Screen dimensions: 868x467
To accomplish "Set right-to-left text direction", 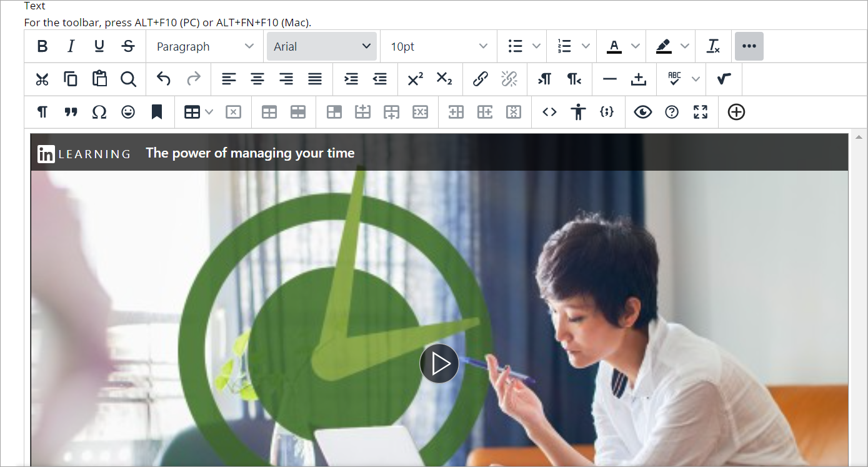I will click(574, 79).
